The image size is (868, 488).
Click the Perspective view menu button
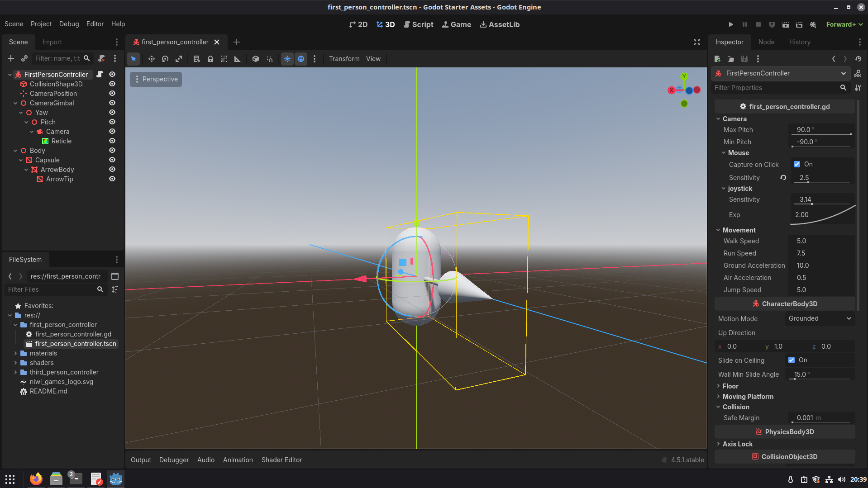point(156,79)
